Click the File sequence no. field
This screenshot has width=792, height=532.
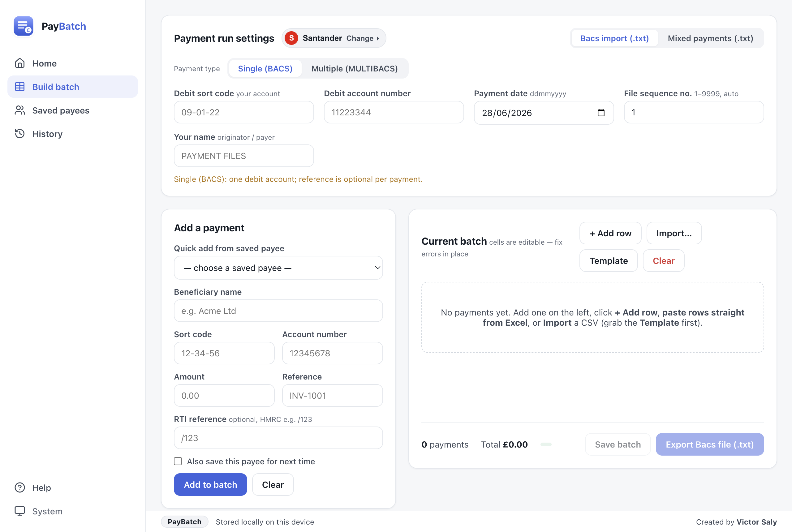pos(694,112)
